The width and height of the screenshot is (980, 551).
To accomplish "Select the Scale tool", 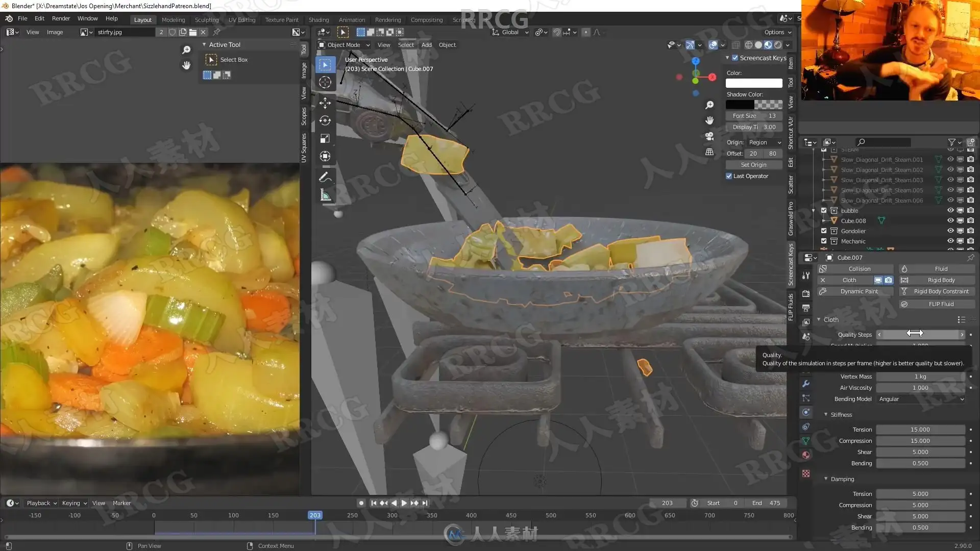I will [x=325, y=139].
